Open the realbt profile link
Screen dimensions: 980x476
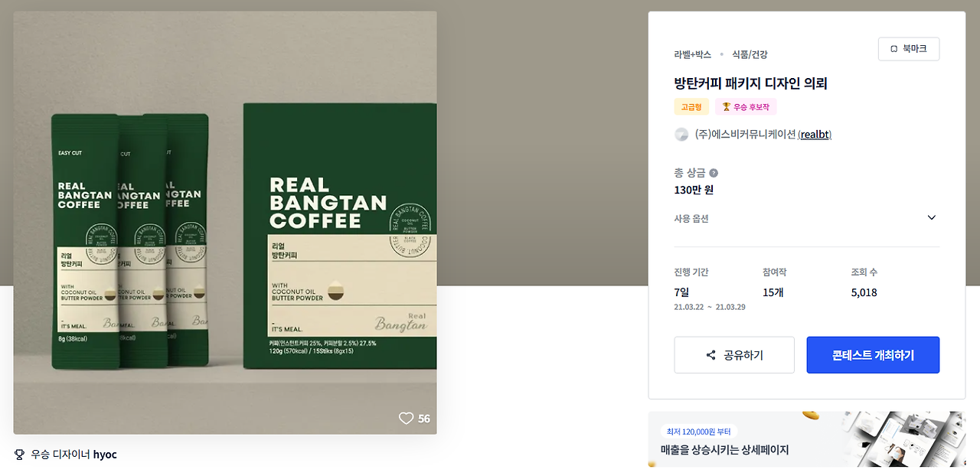(815, 135)
